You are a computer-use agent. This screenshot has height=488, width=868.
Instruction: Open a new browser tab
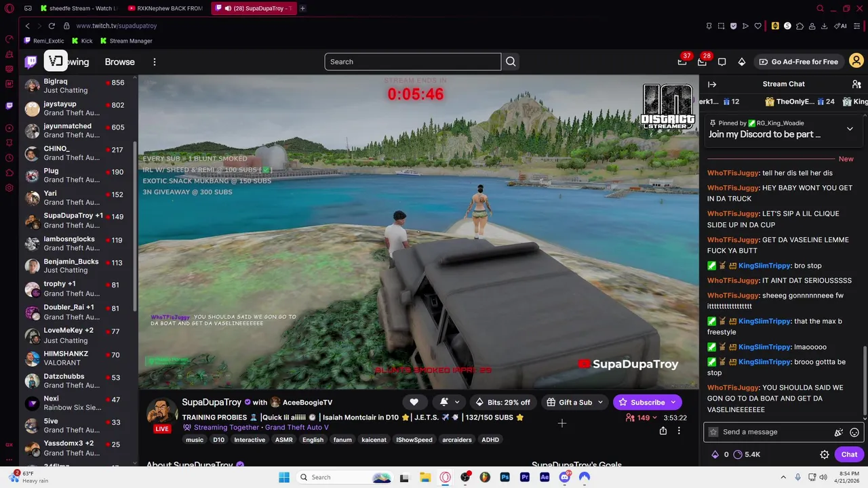coord(302,8)
